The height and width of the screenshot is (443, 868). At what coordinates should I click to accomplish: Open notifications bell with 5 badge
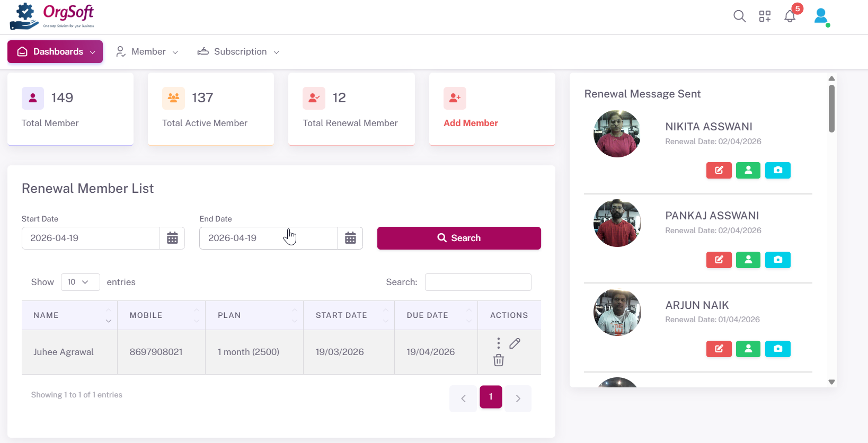790,16
